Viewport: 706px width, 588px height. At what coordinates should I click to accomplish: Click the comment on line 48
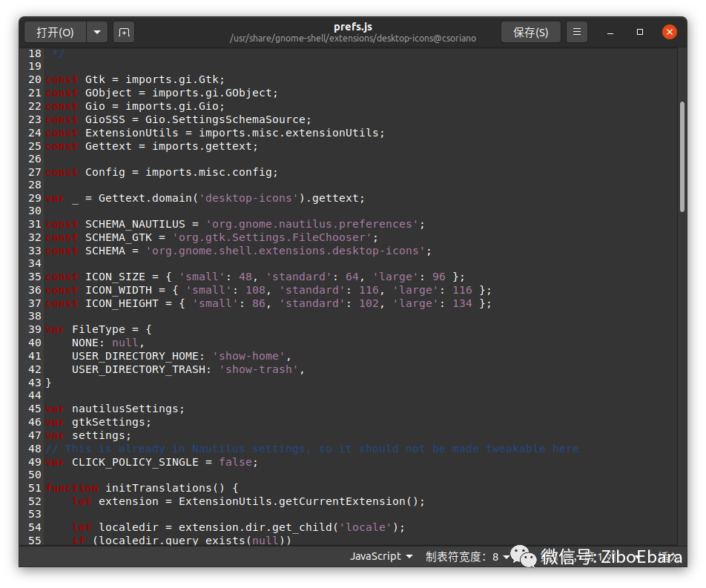pos(312,449)
